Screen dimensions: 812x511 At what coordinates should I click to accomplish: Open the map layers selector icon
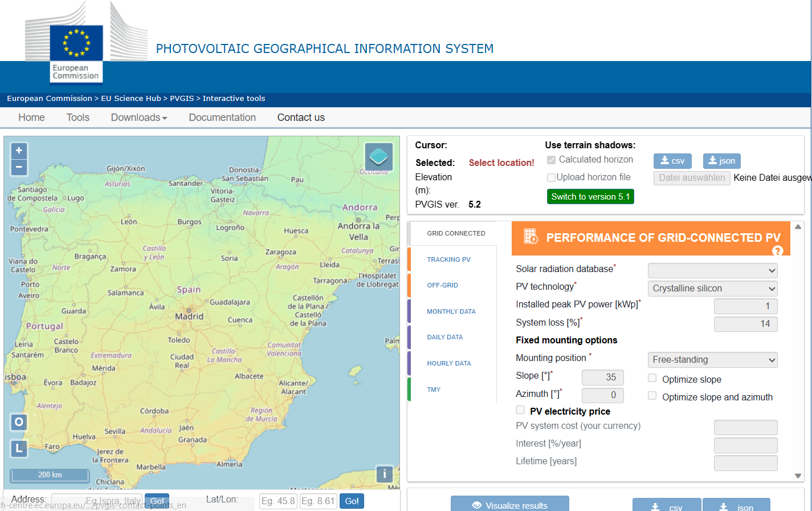click(378, 157)
